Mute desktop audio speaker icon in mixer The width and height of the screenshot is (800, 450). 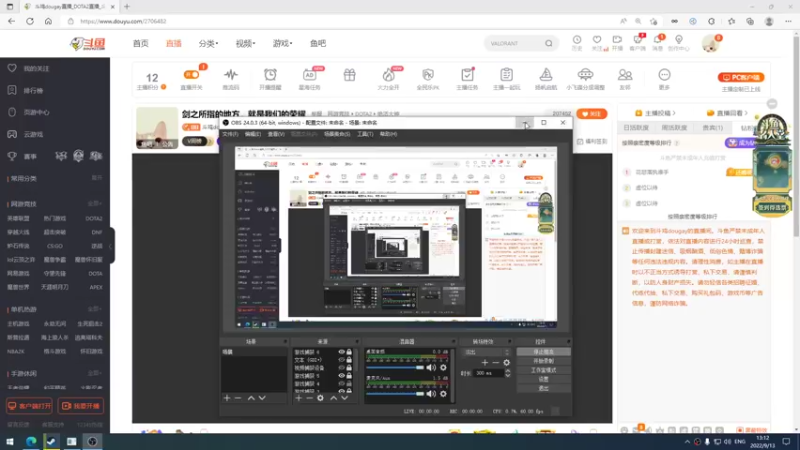[432, 367]
